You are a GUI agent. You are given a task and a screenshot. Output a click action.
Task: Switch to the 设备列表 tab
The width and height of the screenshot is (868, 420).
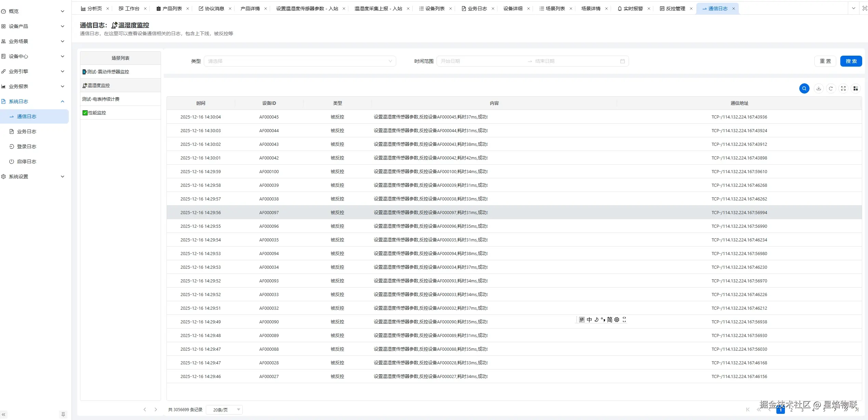click(x=435, y=8)
